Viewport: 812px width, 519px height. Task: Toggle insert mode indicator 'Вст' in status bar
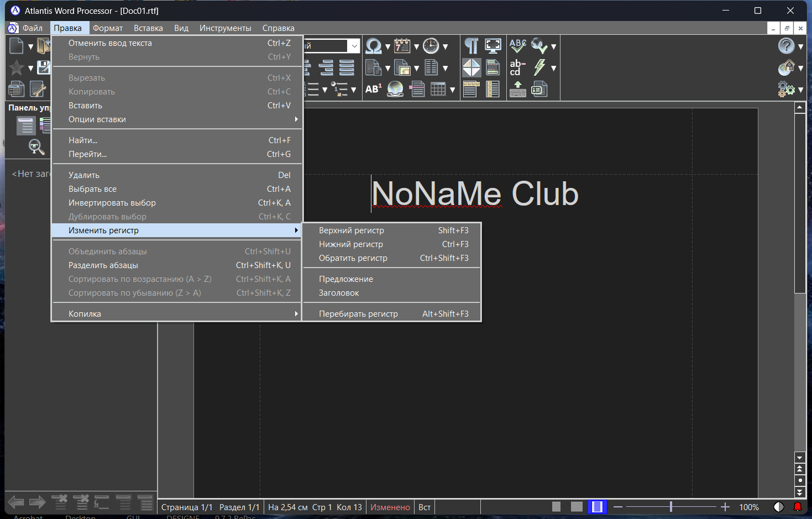pos(425,507)
